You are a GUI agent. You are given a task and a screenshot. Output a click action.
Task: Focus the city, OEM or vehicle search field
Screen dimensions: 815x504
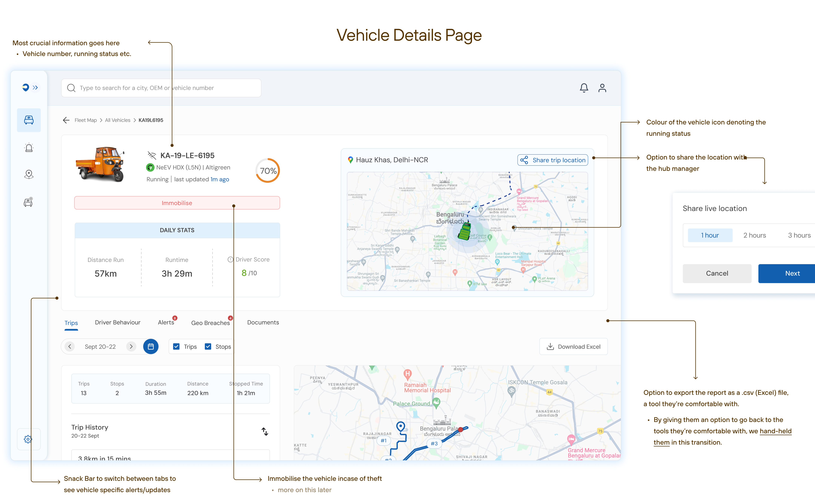point(161,88)
